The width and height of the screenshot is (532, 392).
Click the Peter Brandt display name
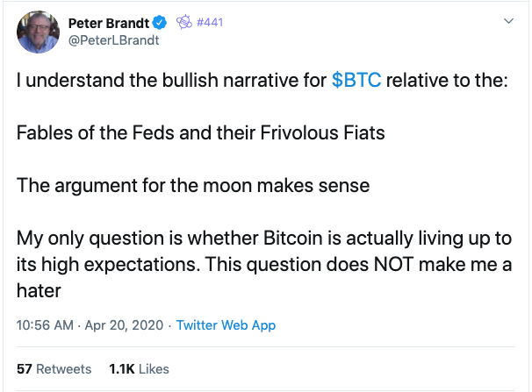click(109, 23)
